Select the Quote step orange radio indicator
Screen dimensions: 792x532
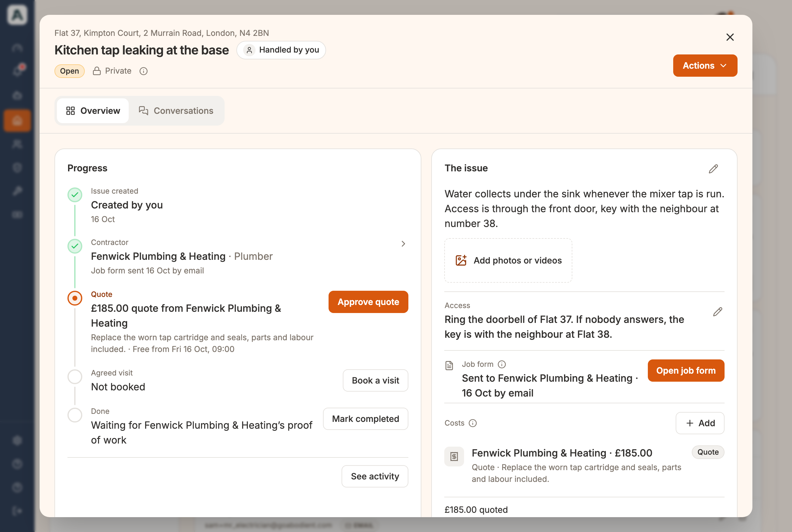click(x=75, y=298)
